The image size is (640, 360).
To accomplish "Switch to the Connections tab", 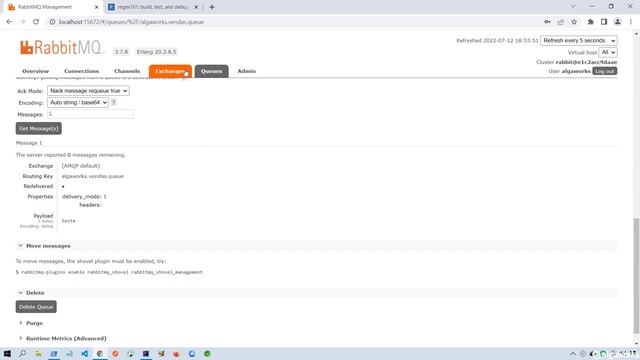I will (x=81, y=71).
